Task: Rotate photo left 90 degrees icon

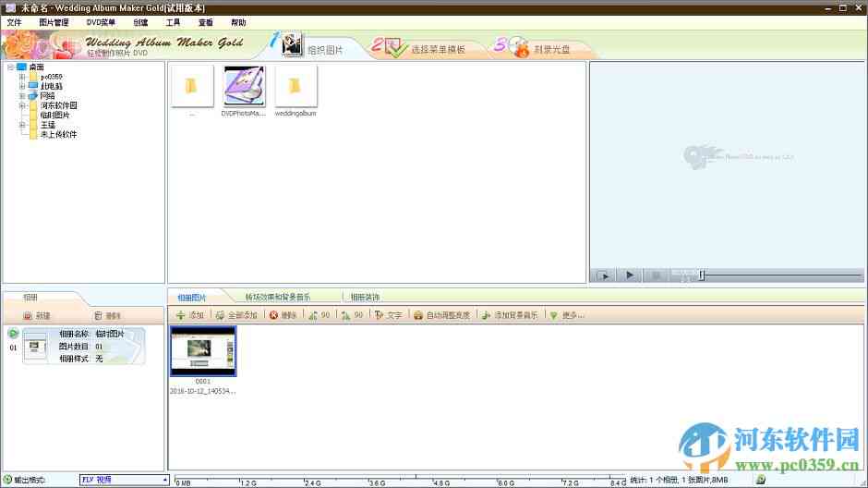Action: (313, 315)
